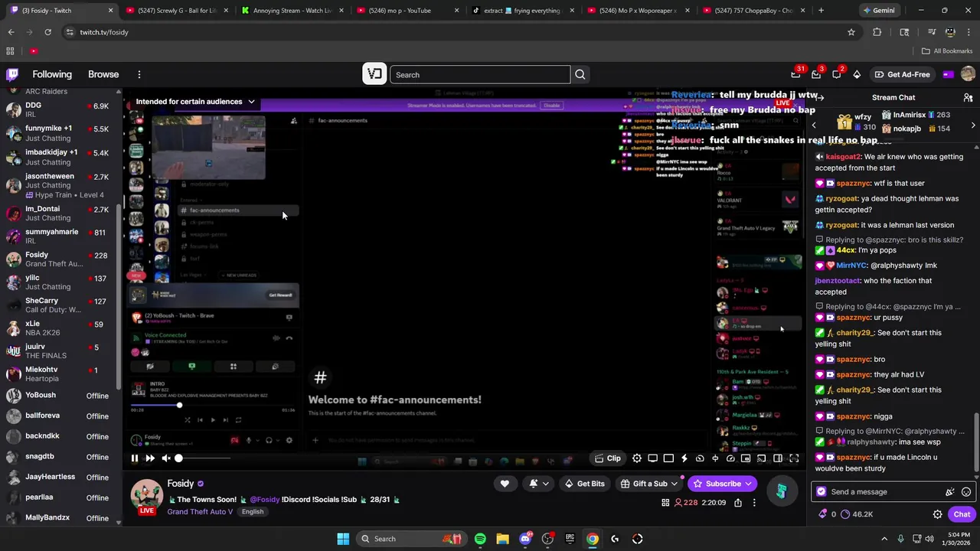Open the share stream icon
The height and width of the screenshot is (551, 980).
click(738, 503)
